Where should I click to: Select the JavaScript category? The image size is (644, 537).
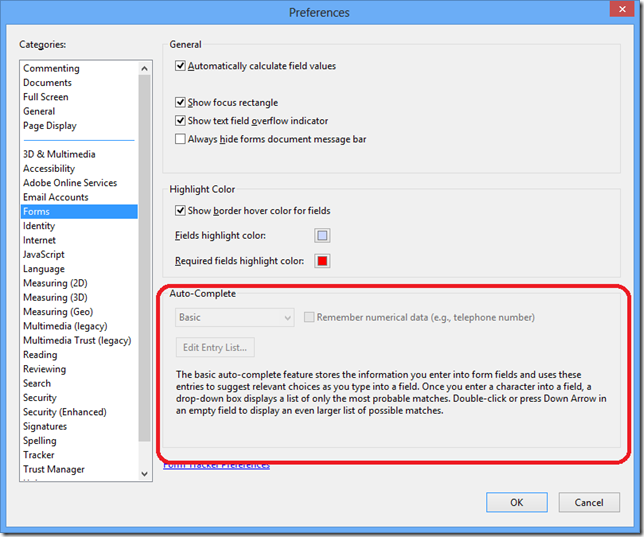tap(44, 255)
